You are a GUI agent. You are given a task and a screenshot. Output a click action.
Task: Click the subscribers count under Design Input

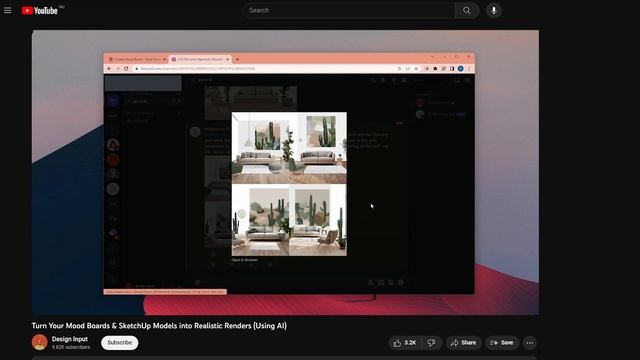click(x=71, y=347)
